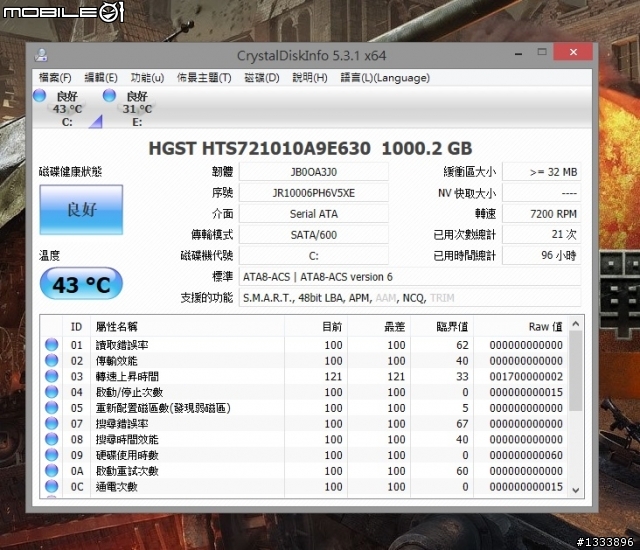The height and width of the screenshot is (550, 640).
Task: Select the 通電次數 attribute name
Action: (x=116, y=487)
